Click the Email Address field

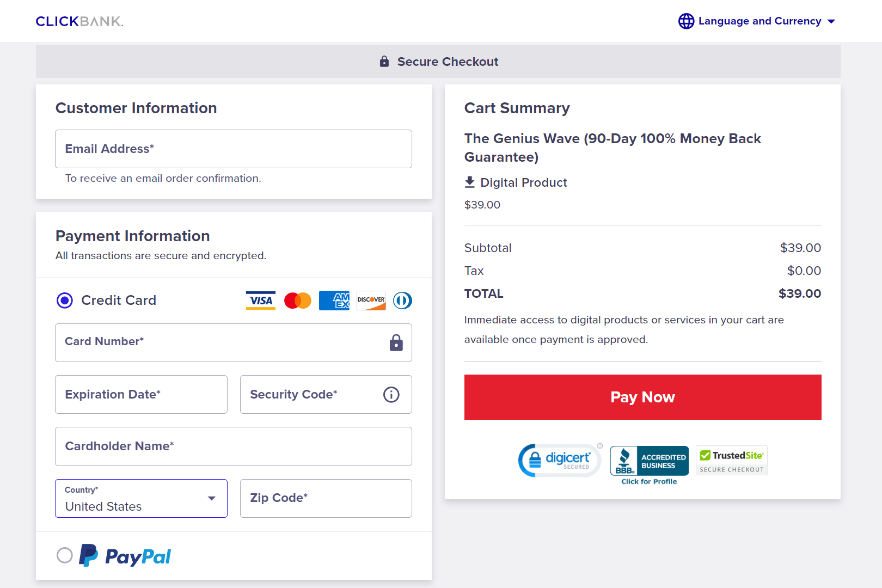[x=234, y=149]
